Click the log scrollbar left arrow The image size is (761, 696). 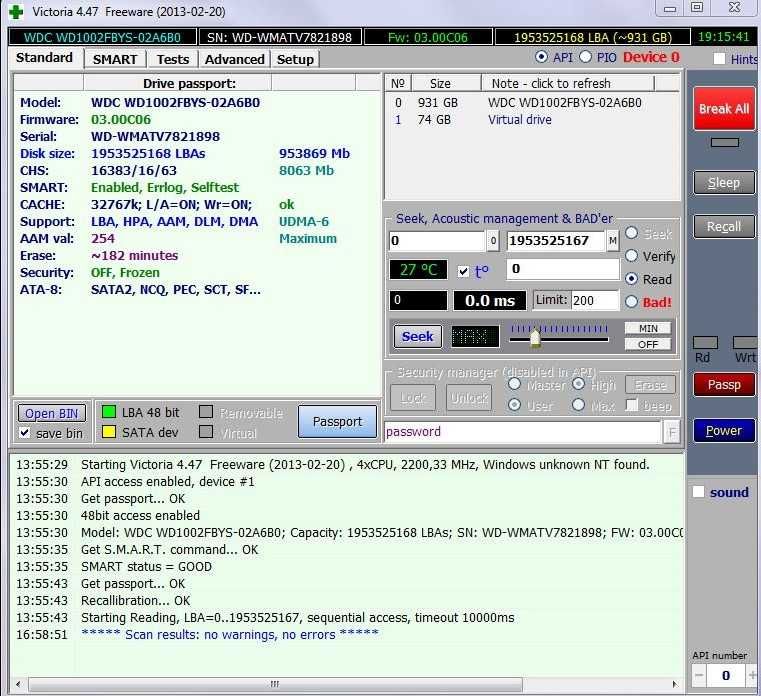click(18, 684)
